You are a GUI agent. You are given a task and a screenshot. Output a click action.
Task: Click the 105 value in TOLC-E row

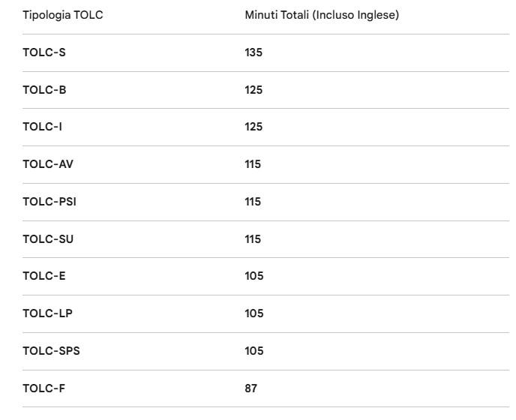254,276
